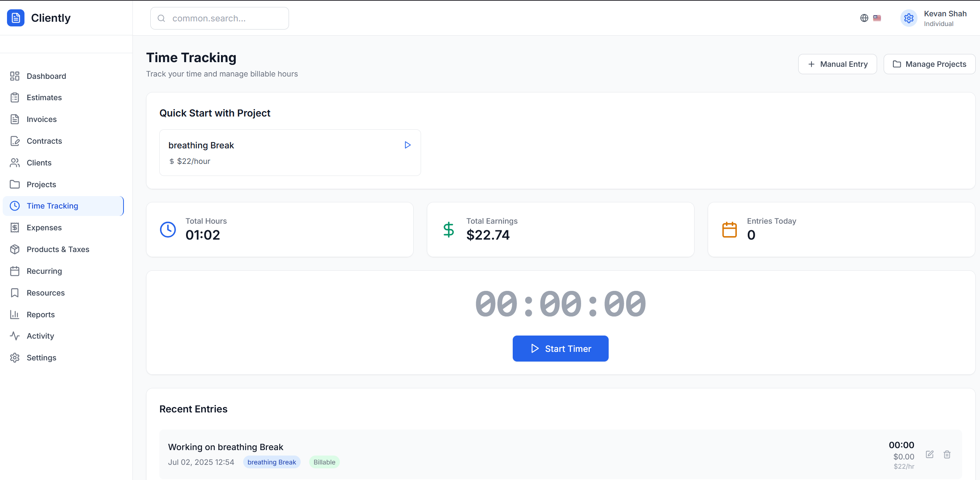Click the edit icon on recent entry

[930, 454]
